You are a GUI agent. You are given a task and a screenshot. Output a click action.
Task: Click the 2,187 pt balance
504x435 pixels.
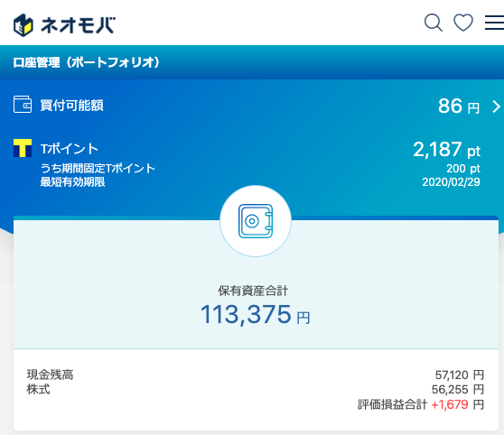point(446,150)
